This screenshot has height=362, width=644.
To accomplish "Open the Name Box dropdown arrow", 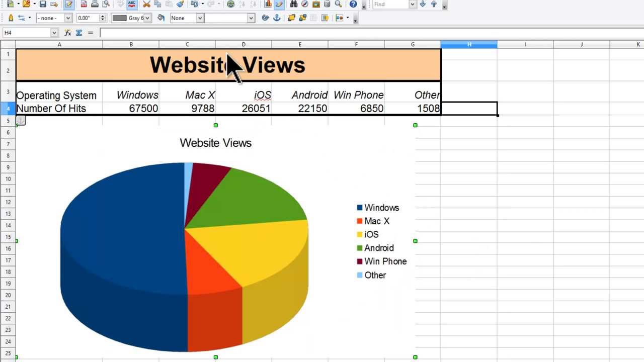I will point(54,33).
